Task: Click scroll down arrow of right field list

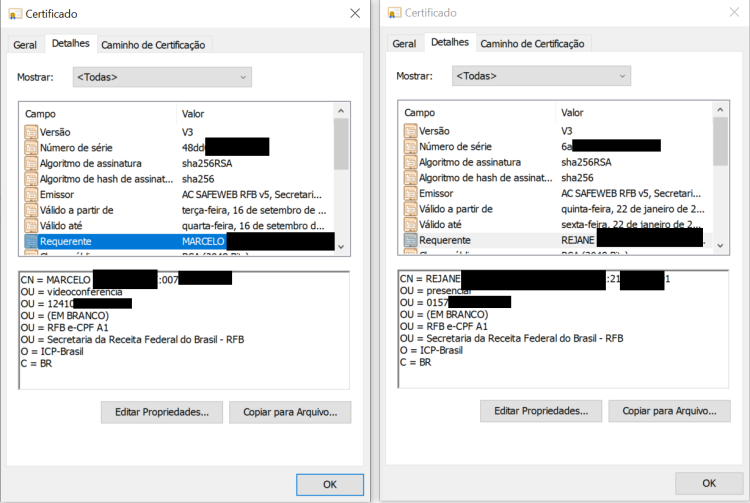Action: coord(720,246)
